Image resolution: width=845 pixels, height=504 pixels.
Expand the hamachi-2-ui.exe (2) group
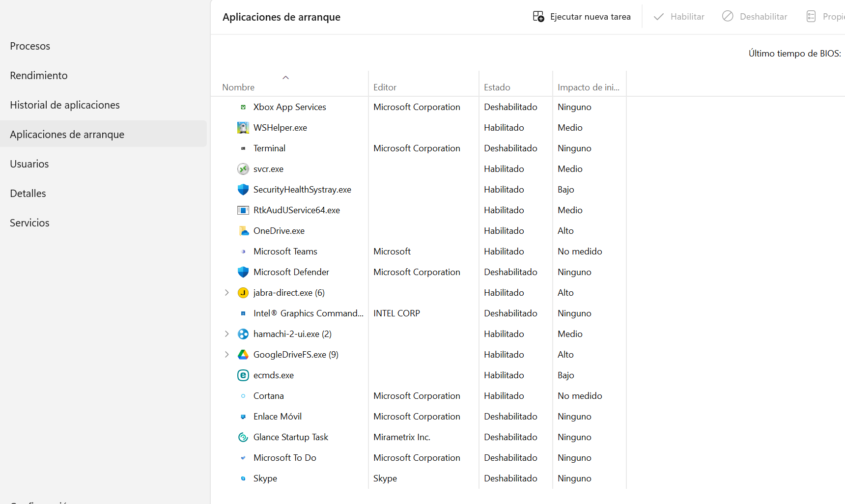tap(226, 334)
